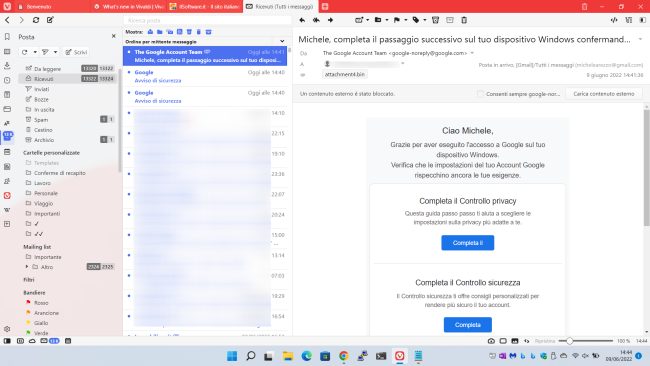Reply to the open message
This screenshot has width=650, height=366.
coord(302,20)
